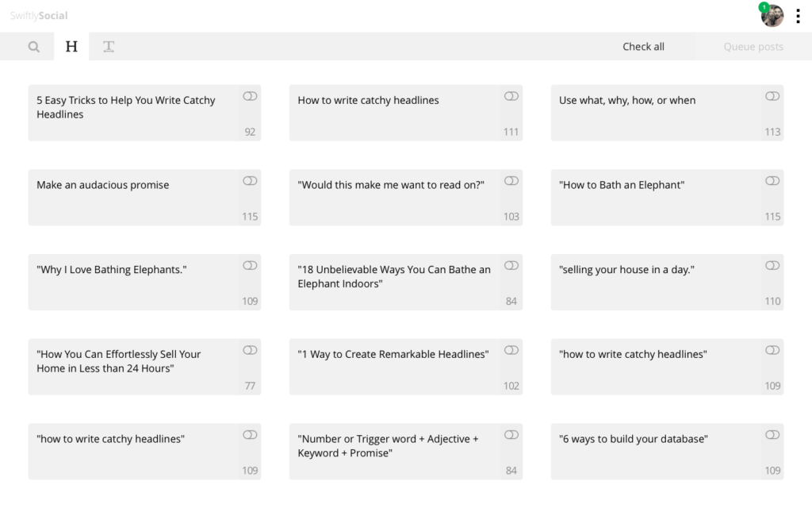Enable the "1 Way to Create Remarkable Headlines" toggle
The height and width of the screenshot is (508, 812).
coord(511,350)
